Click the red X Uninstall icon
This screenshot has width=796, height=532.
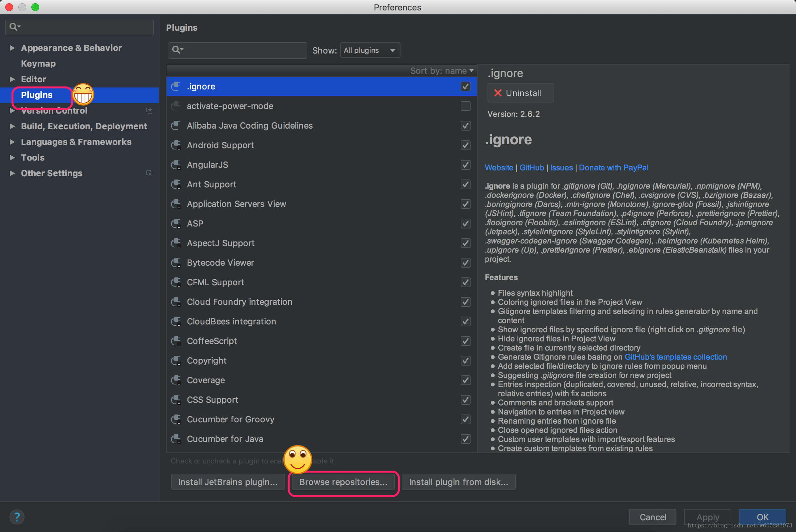tap(498, 93)
